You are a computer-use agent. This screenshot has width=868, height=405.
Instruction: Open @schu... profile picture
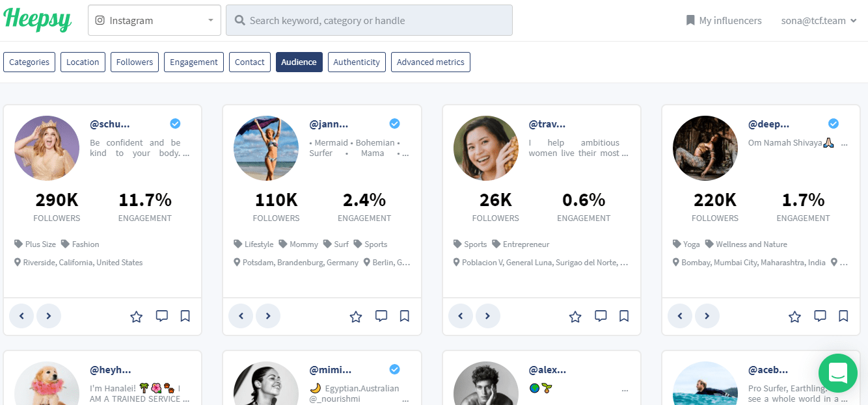(47, 148)
